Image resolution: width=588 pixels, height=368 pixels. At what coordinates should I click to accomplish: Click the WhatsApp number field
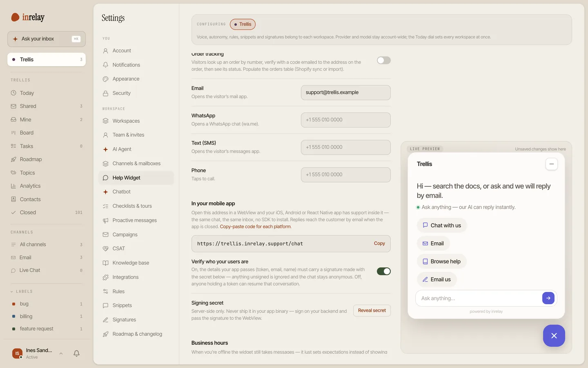pos(345,120)
